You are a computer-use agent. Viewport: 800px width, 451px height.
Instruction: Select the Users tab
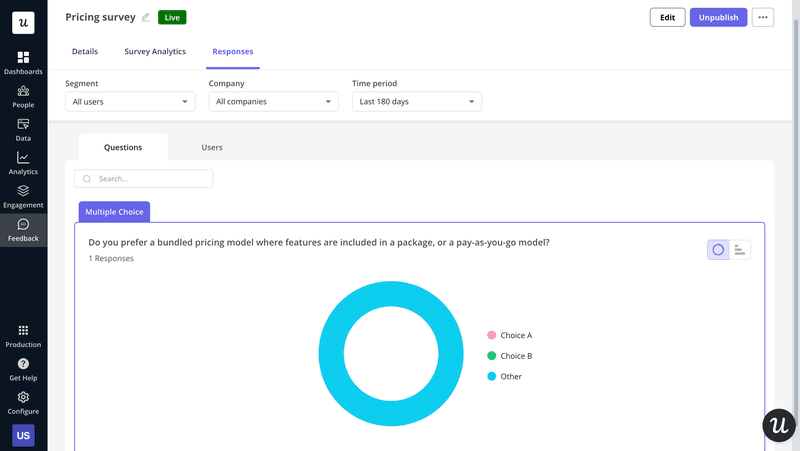click(x=212, y=148)
